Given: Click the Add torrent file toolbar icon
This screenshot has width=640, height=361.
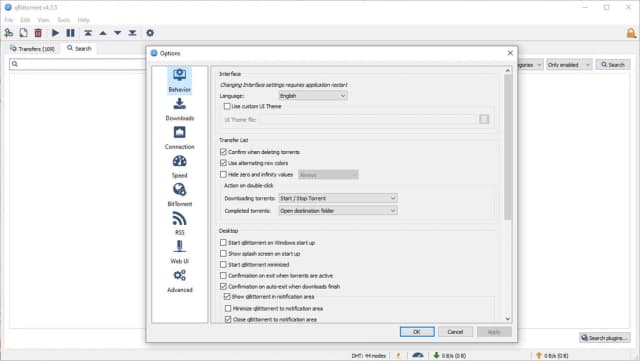Looking at the screenshot, I should click(23, 33).
